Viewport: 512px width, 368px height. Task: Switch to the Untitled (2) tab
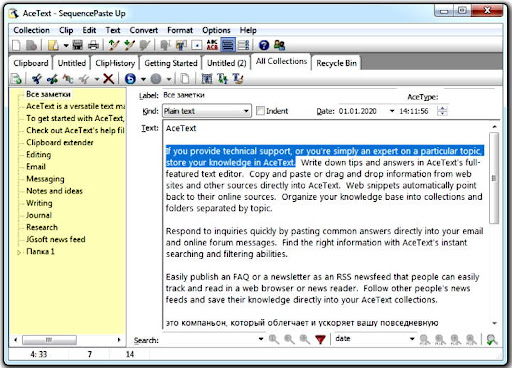pyautogui.click(x=227, y=63)
